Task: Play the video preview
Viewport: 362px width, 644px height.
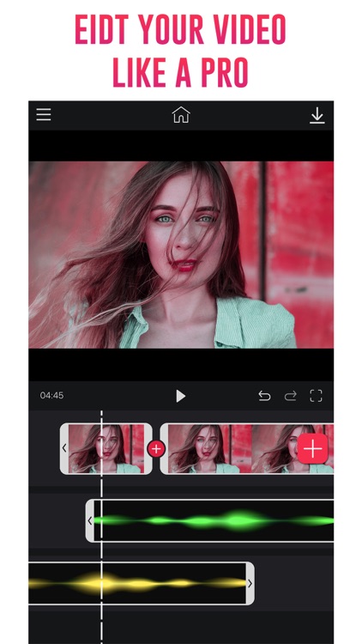Action: click(x=181, y=396)
